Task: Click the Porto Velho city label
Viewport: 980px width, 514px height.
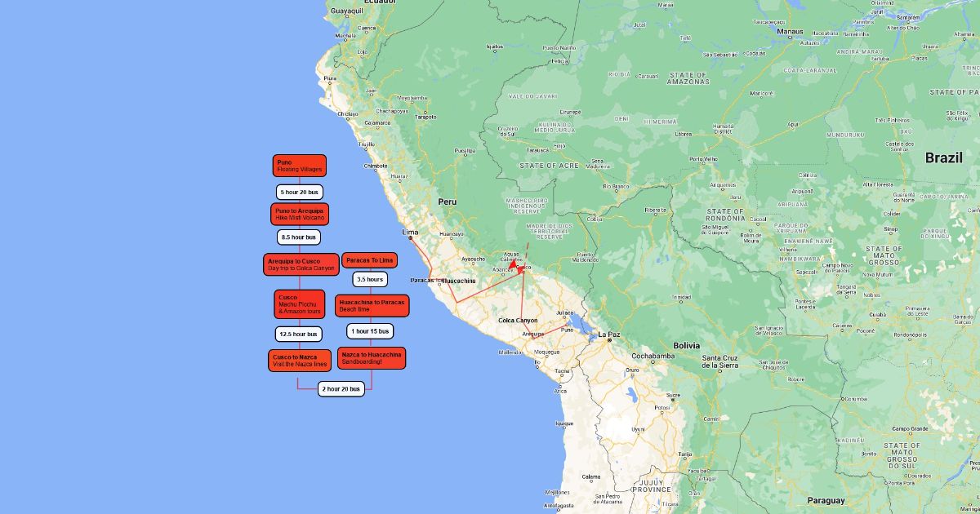Action: (703, 159)
